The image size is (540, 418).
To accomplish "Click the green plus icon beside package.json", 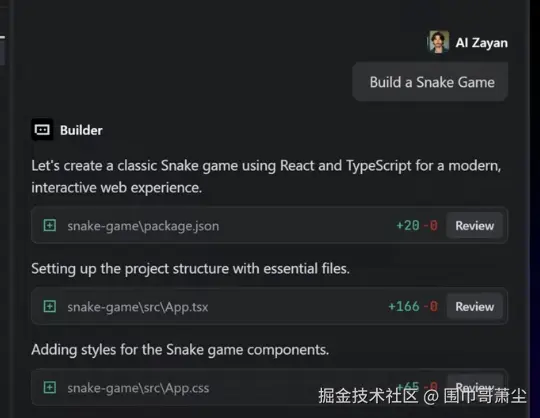I will coord(50,226).
